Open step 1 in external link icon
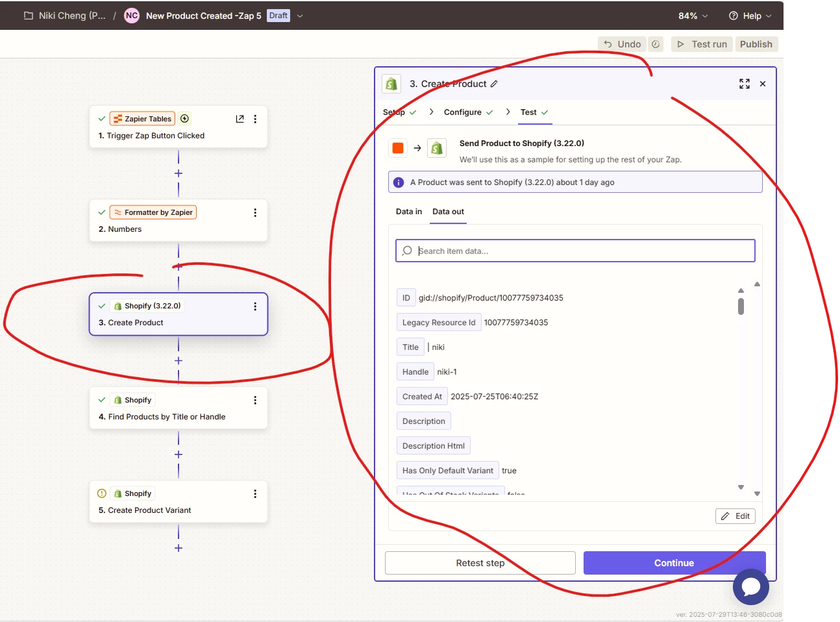The height and width of the screenshot is (622, 840). 240,119
